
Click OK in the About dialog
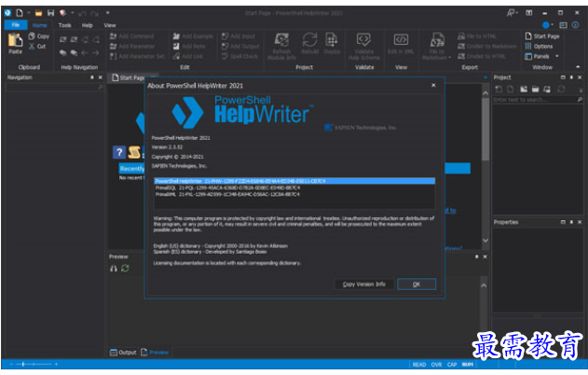[417, 285]
